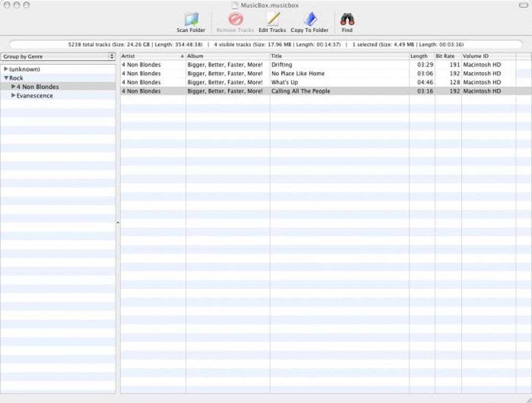Click the Copy To Folder icon

pos(310,19)
